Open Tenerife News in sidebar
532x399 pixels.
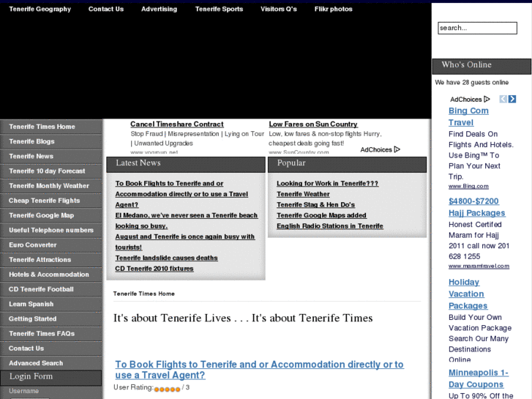pos(51,156)
